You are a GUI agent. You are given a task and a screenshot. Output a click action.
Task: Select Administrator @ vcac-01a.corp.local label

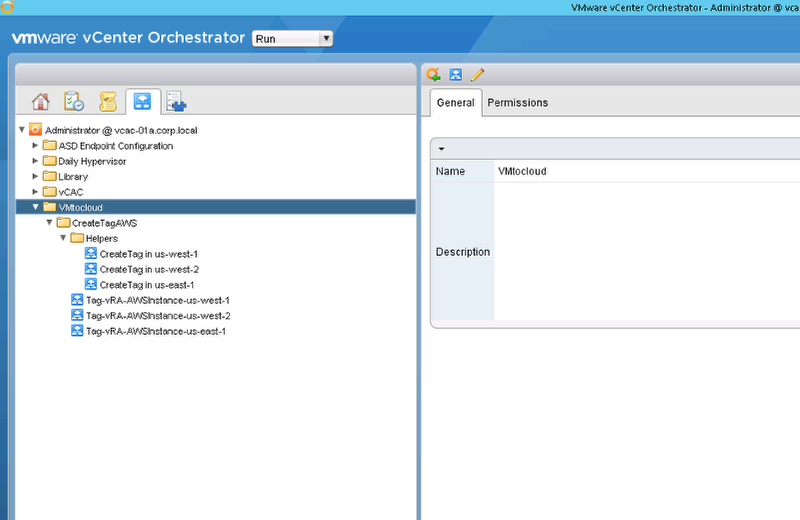click(x=121, y=130)
